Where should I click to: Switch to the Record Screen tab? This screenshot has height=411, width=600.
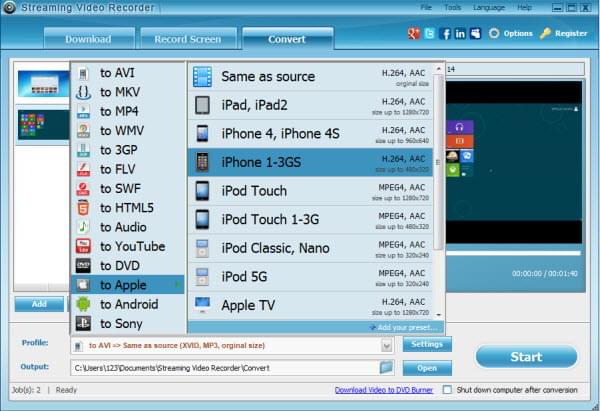[188, 39]
